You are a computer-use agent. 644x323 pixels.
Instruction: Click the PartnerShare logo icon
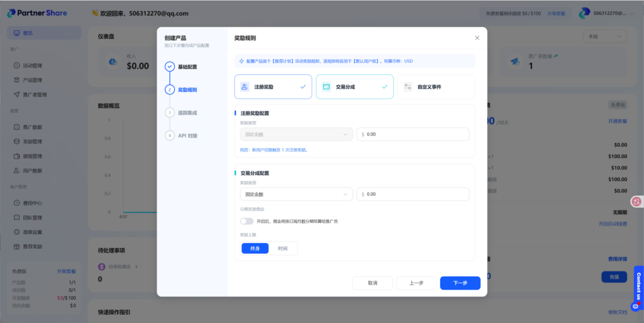coord(11,13)
